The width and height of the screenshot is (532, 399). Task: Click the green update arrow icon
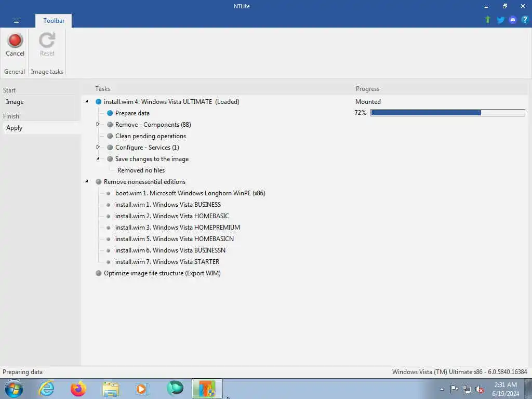(x=488, y=20)
